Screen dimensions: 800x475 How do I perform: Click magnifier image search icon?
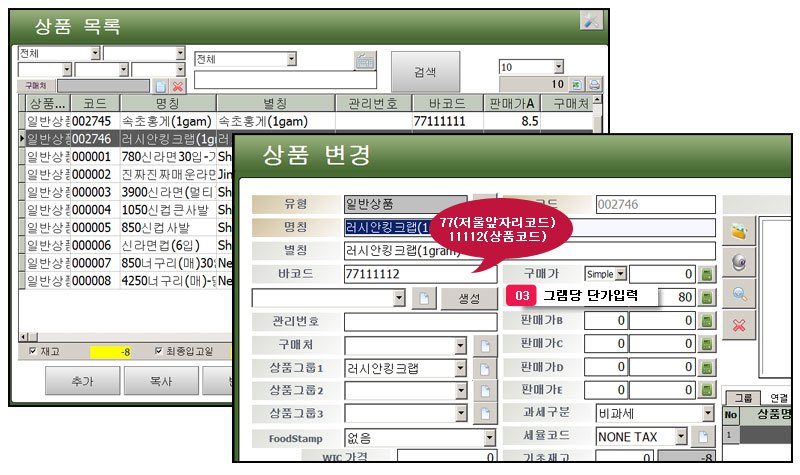(x=739, y=294)
